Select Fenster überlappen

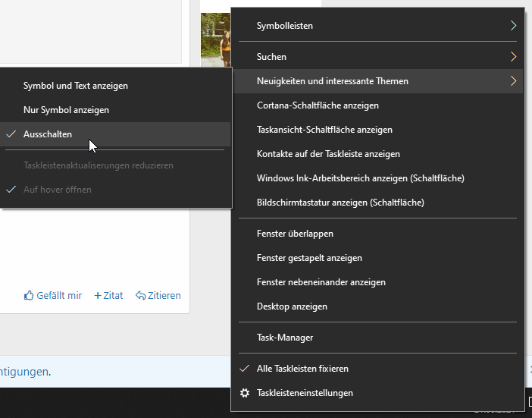[x=295, y=234]
